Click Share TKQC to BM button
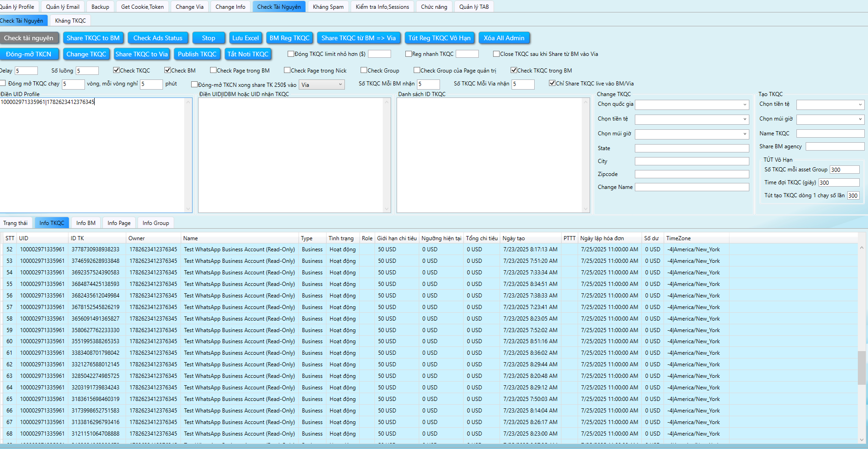The image size is (868, 449). (x=93, y=38)
